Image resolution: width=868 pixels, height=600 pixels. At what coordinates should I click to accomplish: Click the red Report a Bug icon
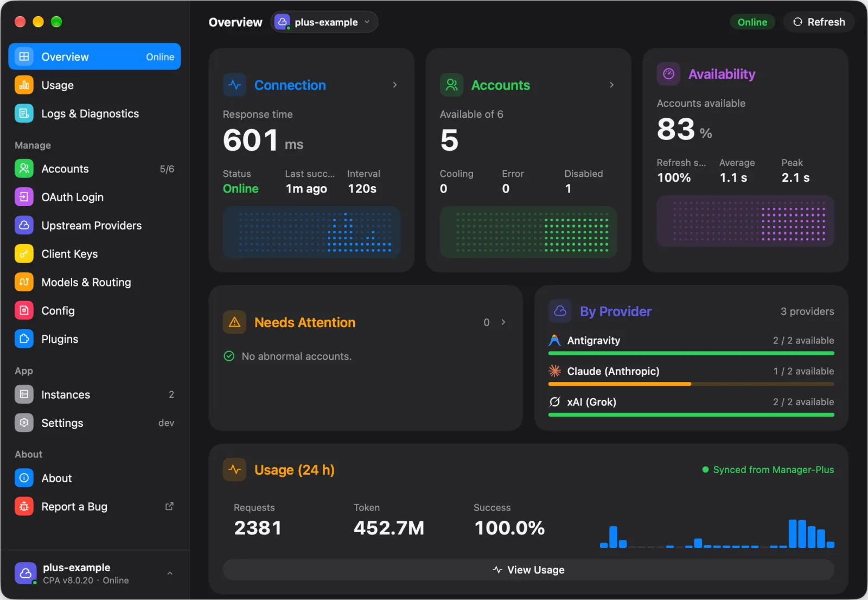[x=24, y=507]
